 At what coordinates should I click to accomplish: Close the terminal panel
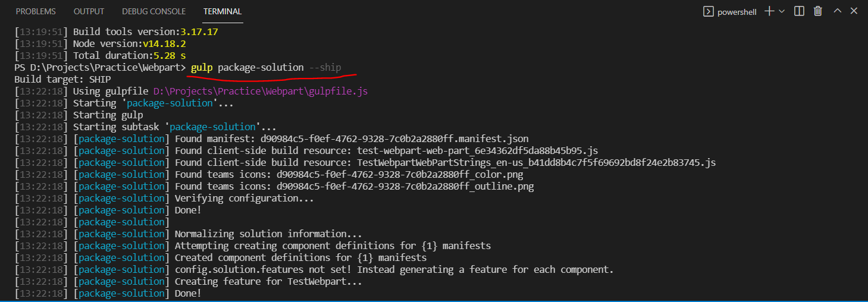pos(854,11)
